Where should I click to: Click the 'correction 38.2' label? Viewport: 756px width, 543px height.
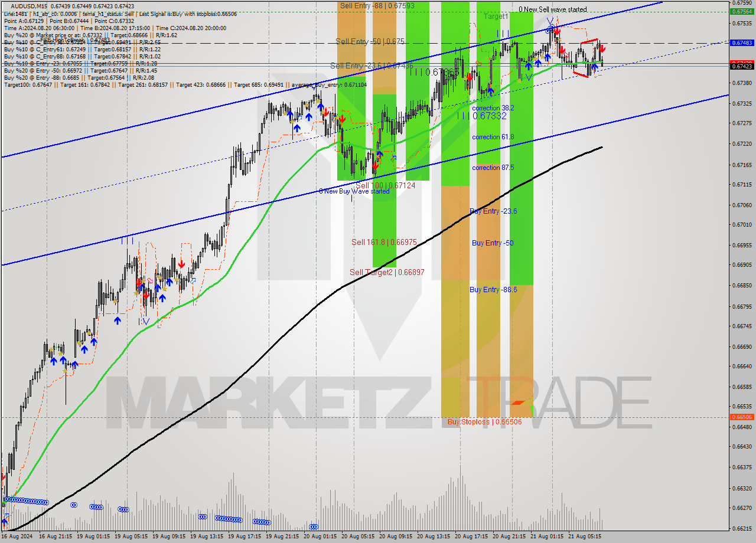click(493, 108)
